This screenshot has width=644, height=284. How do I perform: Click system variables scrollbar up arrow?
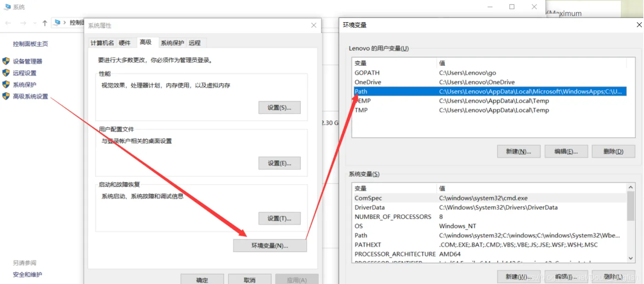click(x=631, y=187)
